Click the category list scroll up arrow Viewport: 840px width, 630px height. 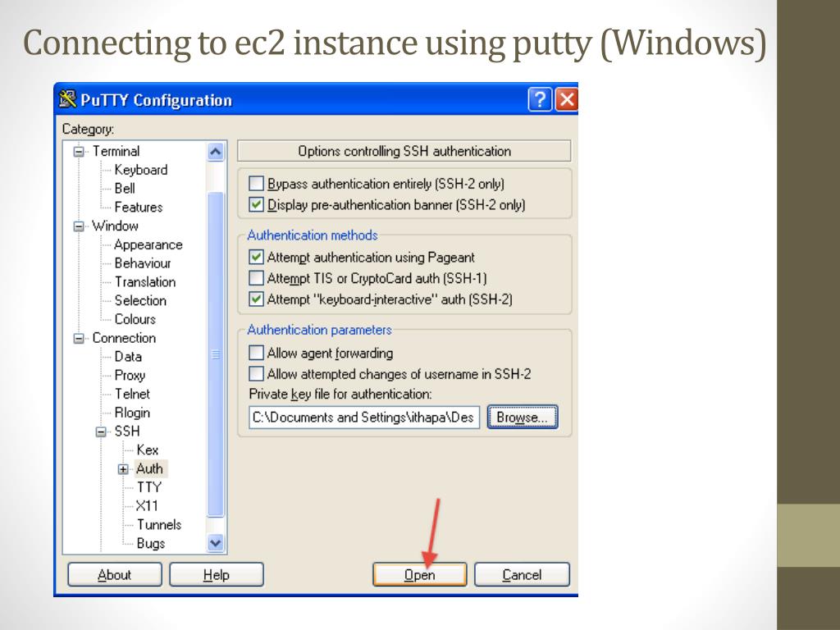(x=216, y=152)
